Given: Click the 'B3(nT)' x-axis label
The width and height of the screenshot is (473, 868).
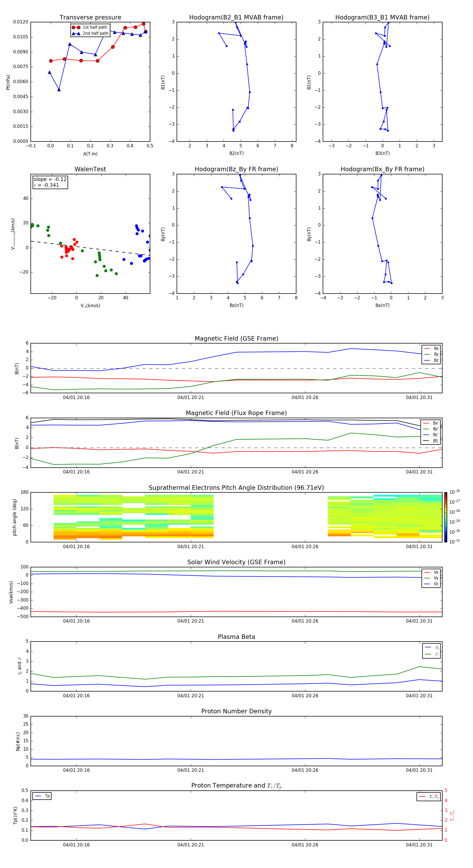Looking at the screenshot, I should point(382,153).
